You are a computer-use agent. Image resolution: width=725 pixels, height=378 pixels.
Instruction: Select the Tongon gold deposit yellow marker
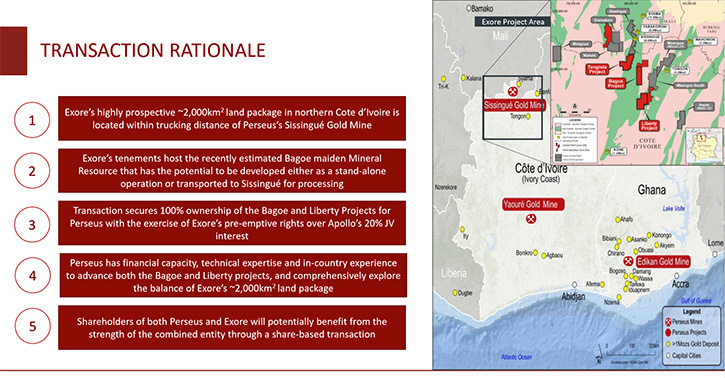pyautogui.click(x=528, y=116)
